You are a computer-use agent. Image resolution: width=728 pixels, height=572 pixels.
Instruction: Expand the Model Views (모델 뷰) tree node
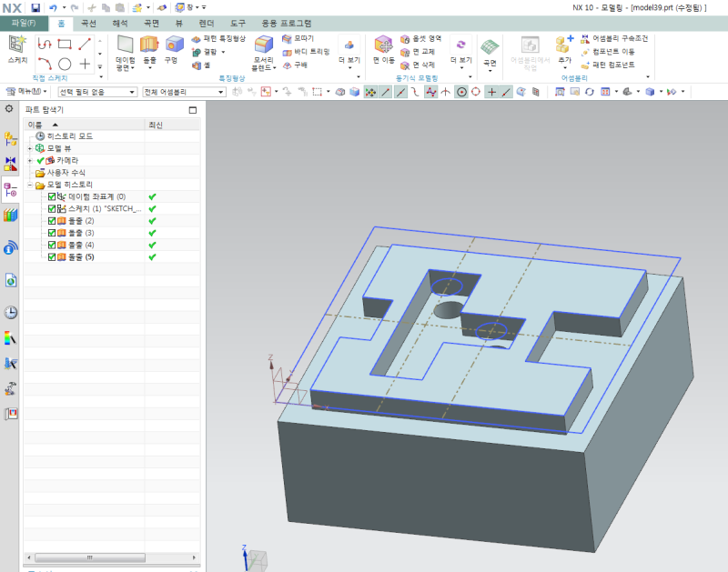(x=30, y=148)
